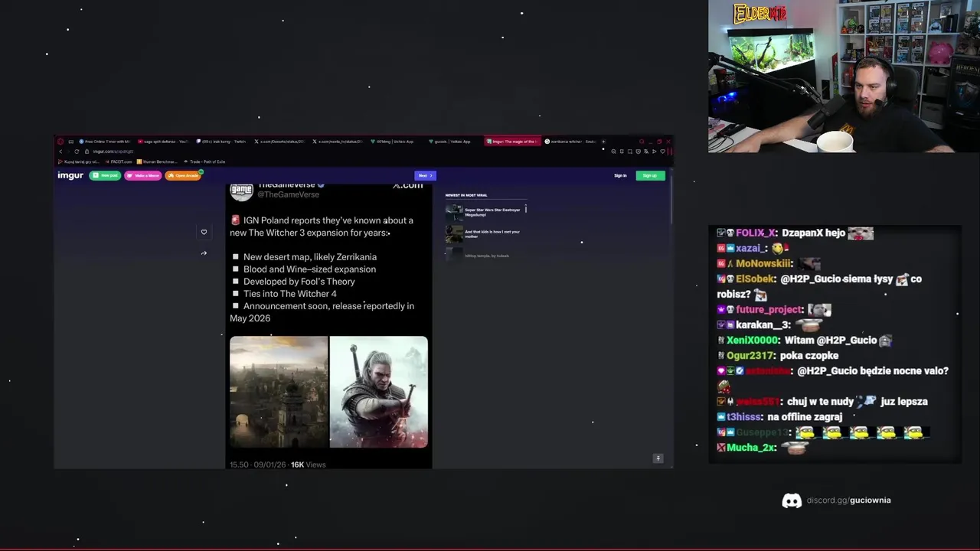Click discord.gg/guciownia text
This screenshot has height=551, width=980.
click(x=848, y=500)
